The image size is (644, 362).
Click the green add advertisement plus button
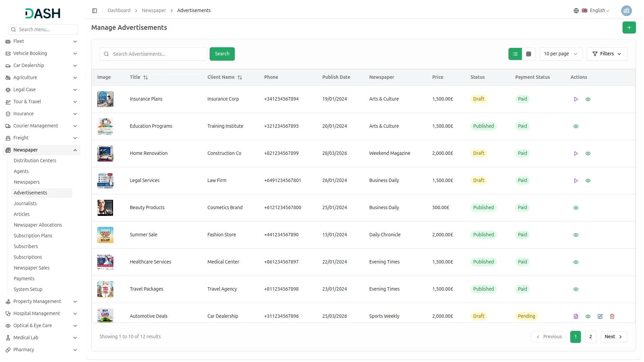[x=629, y=27]
